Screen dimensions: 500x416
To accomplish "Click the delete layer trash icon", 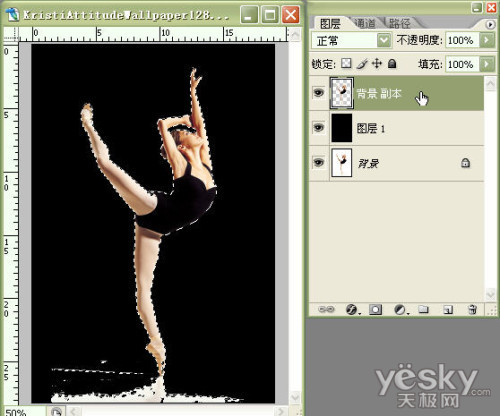I will pyautogui.click(x=472, y=309).
